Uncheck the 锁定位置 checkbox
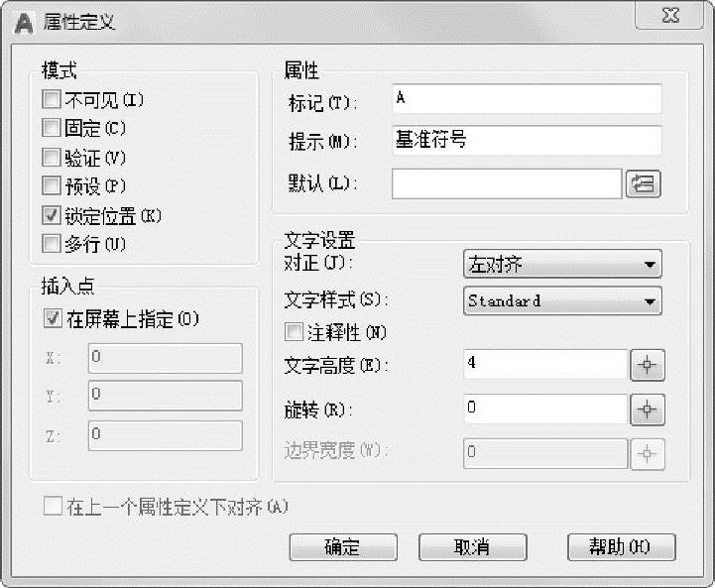This screenshot has height=588, width=715. point(52,214)
